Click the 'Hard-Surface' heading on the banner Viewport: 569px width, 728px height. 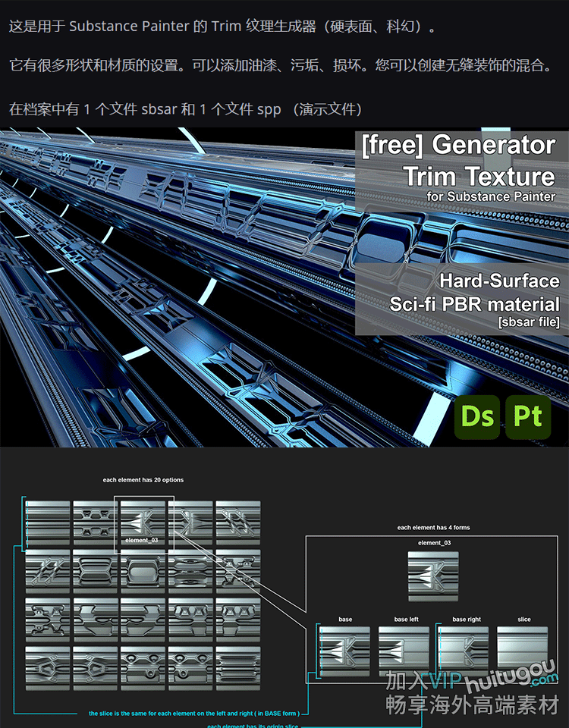pos(498,281)
